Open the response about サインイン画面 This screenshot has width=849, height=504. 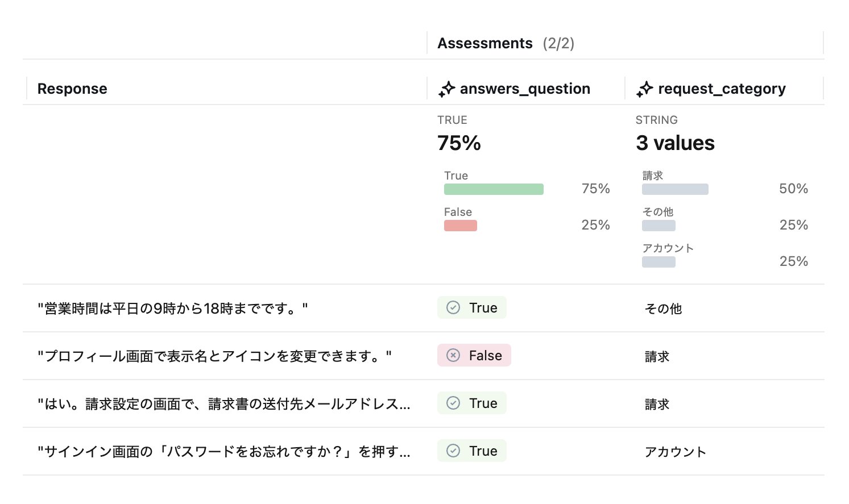click(x=224, y=452)
